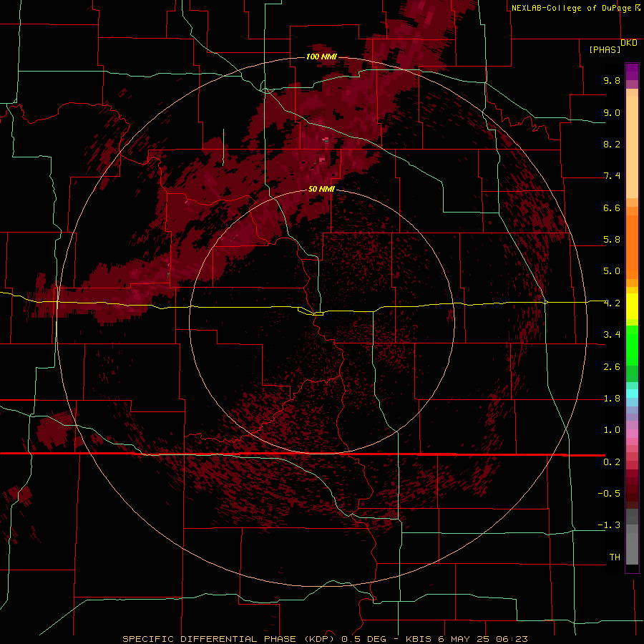Pick the peach segment of the color scale
Image resolution: width=644 pixels, height=644 pixels.
pyautogui.click(x=632, y=147)
